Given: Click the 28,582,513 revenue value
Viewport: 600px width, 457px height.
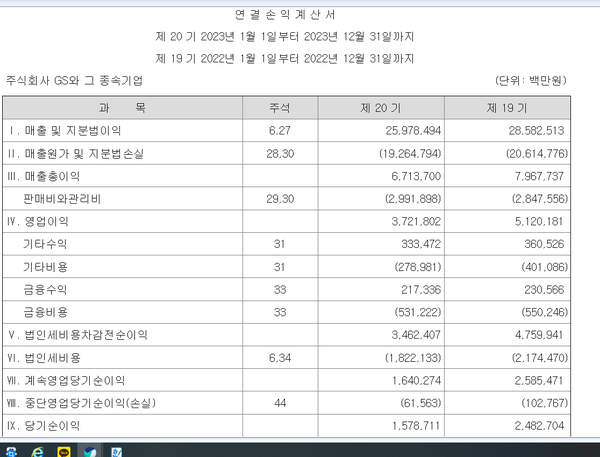Looking at the screenshot, I should click(536, 131).
